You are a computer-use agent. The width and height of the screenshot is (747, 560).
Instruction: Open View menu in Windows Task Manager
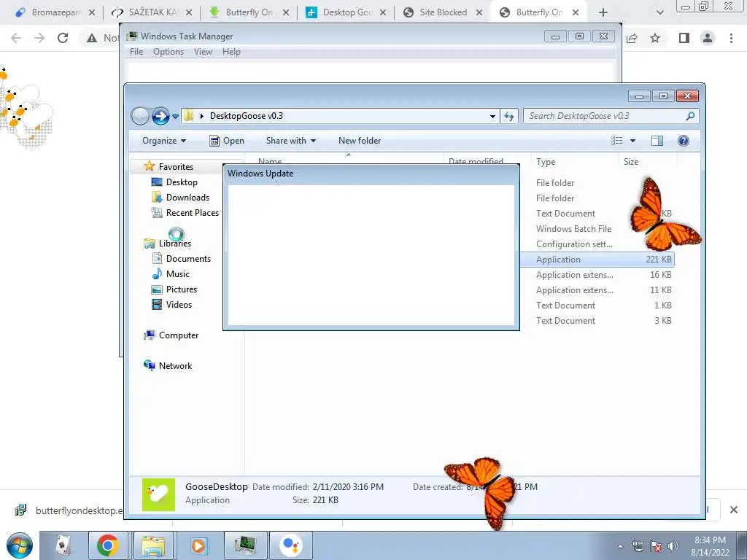coord(203,52)
